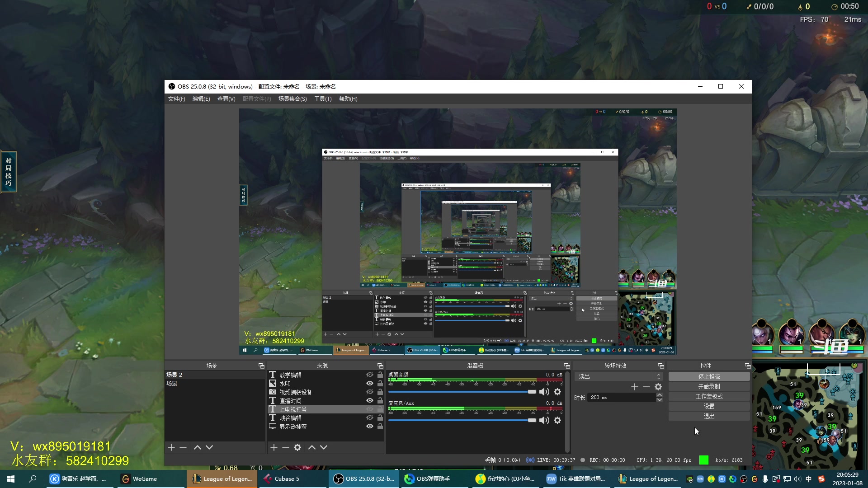Open the 场景集合(S) menu
Screen dimensions: 868x488
click(292, 99)
